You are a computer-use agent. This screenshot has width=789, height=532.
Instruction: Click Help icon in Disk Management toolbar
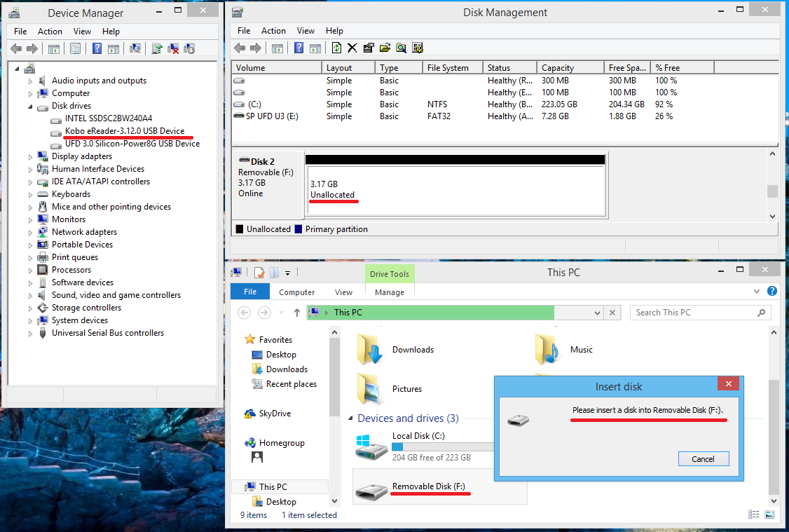(x=299, y=48)
